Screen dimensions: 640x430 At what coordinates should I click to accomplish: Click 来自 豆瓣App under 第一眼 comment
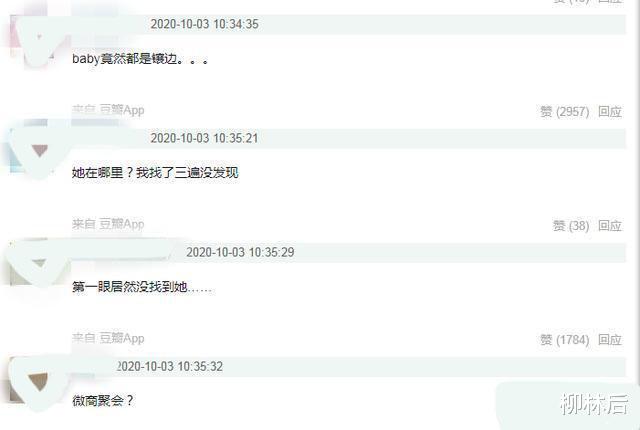click(x=108, y=338)
